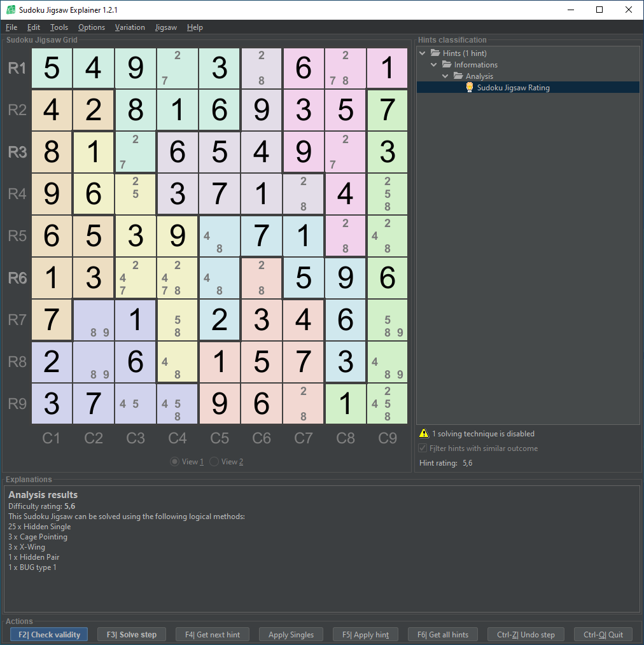Viewport: 644px width, 645px height.
Task: Select grid cell R9C3 with candidates 4,5
Action: pos(136,403)
